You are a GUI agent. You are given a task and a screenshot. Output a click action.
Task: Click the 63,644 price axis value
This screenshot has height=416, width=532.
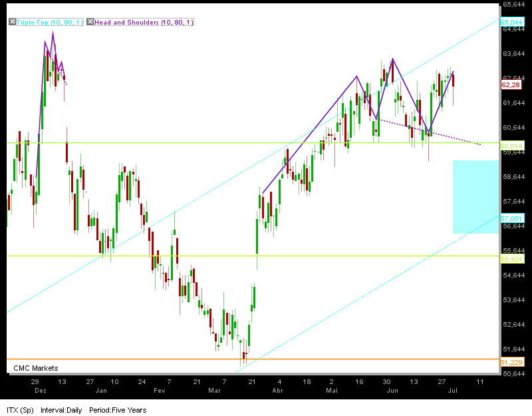point(513,54)
